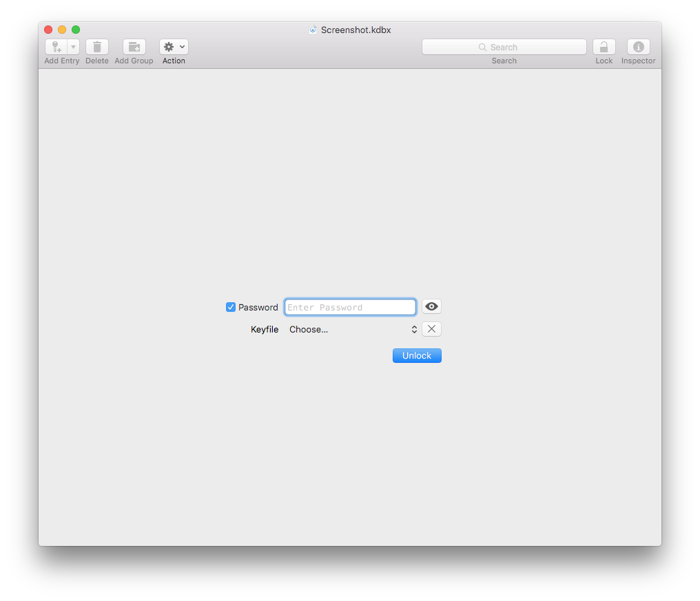
Task: Clear keyfile selection with X button
Action: point(431,329)
